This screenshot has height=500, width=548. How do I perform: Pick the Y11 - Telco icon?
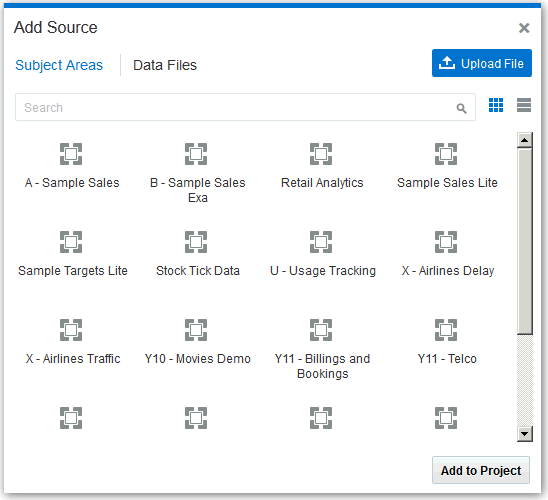[x=446, y=330]
